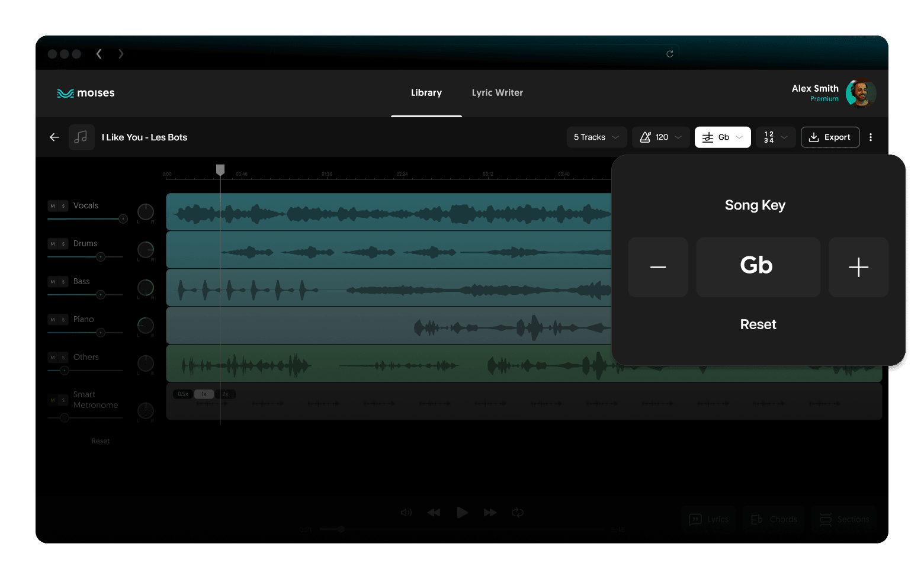Switch to the Lyric Writer tab
924x579 pixels.
[497, 93]
